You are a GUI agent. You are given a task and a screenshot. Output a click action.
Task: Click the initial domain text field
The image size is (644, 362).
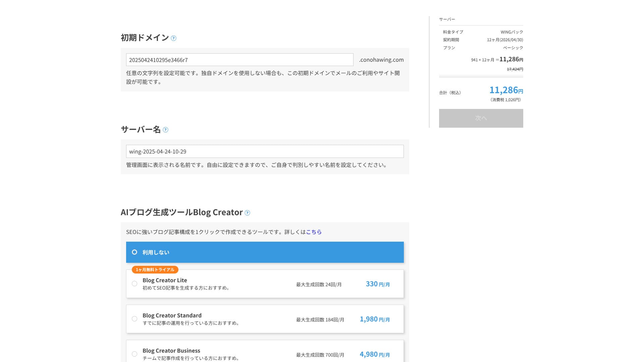(x=239, y=60)
